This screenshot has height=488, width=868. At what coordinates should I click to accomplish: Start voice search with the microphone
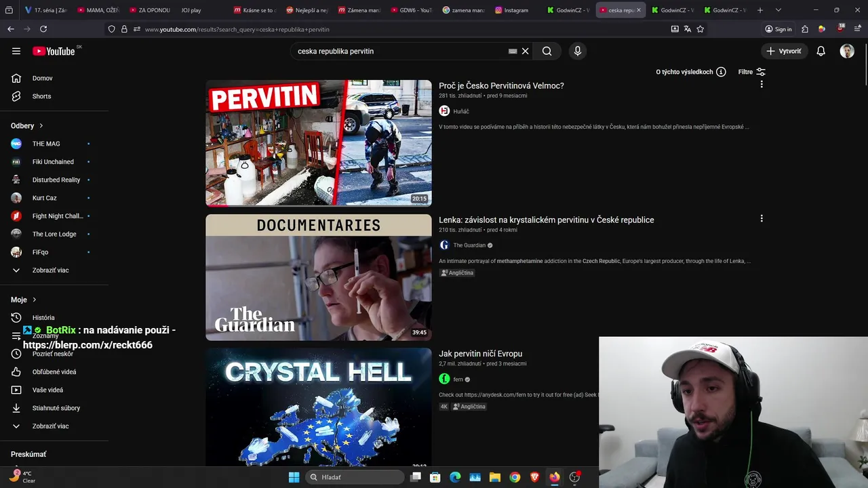pos(578,51)
